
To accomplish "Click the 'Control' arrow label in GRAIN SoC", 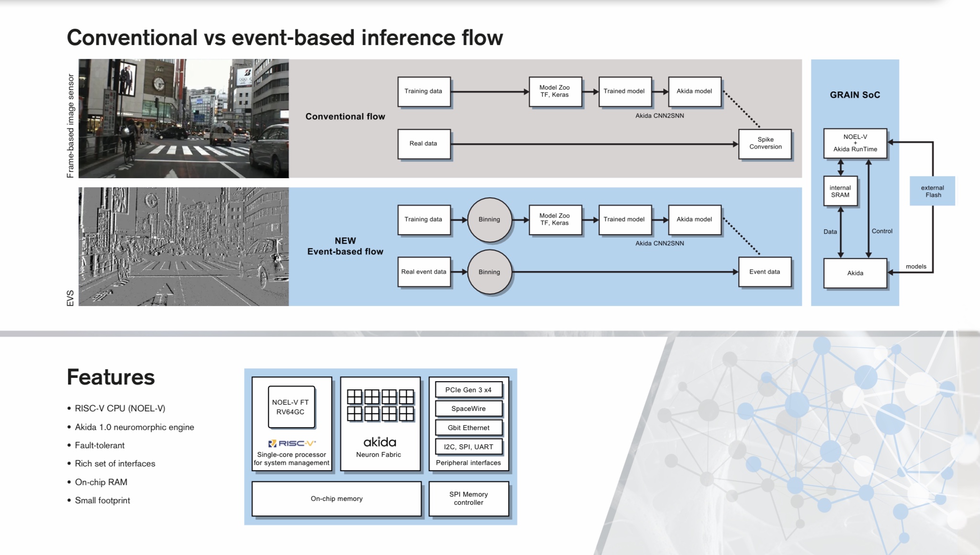I will point(882,231).
